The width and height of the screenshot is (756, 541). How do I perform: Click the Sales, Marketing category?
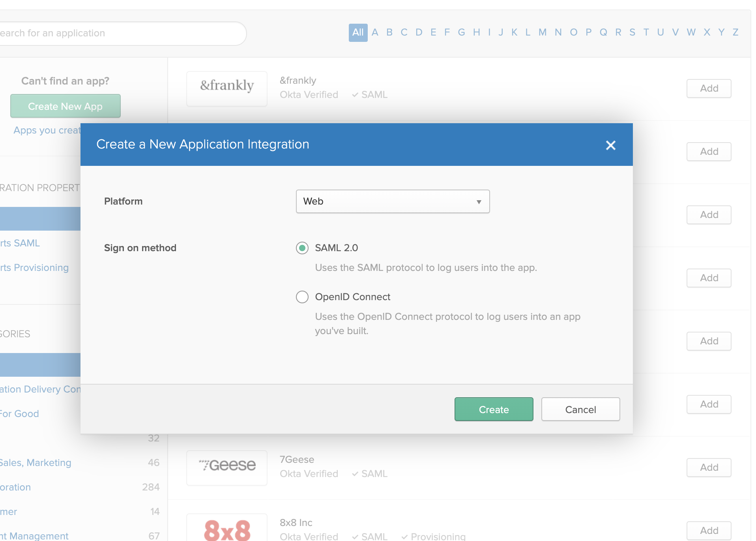(36, 462)
